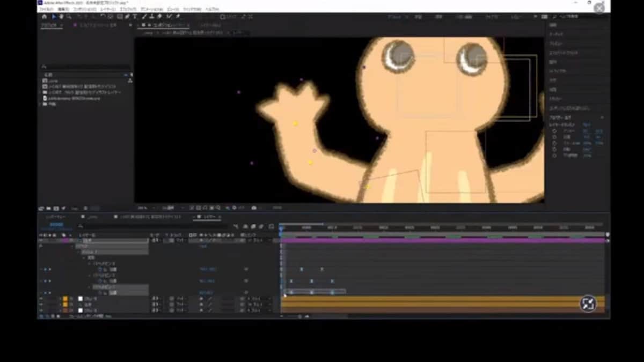
Task: Toggle visibility of the first orange layer
Action: coord(41,299)
